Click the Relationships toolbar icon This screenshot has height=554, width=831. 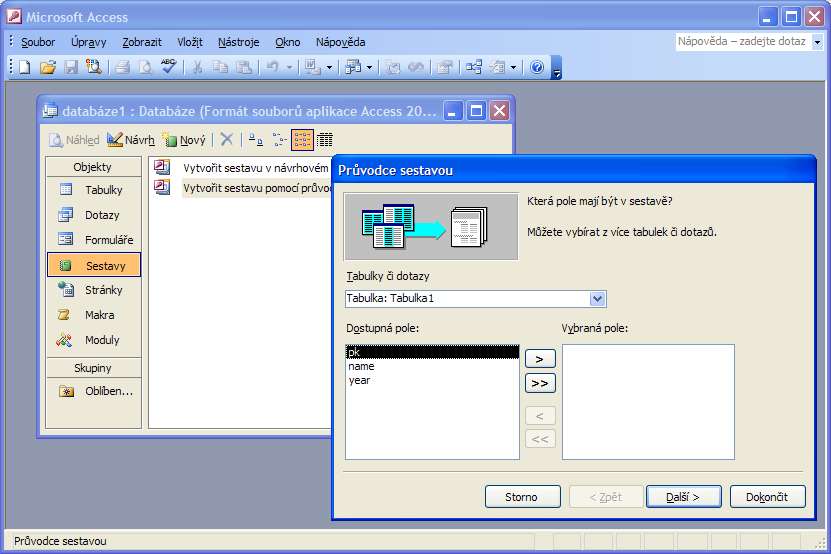pos(474,67)
